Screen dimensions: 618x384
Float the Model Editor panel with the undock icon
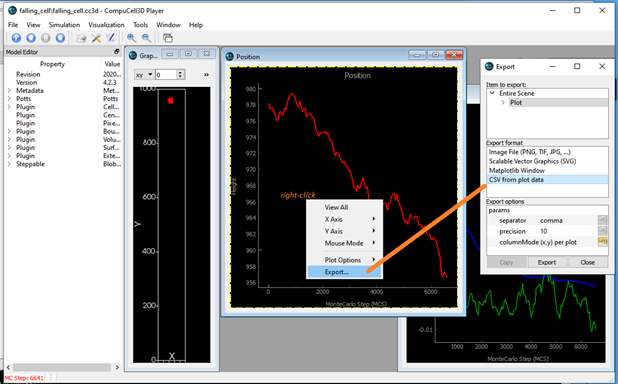pyautogui.click(x=117, y=52)
